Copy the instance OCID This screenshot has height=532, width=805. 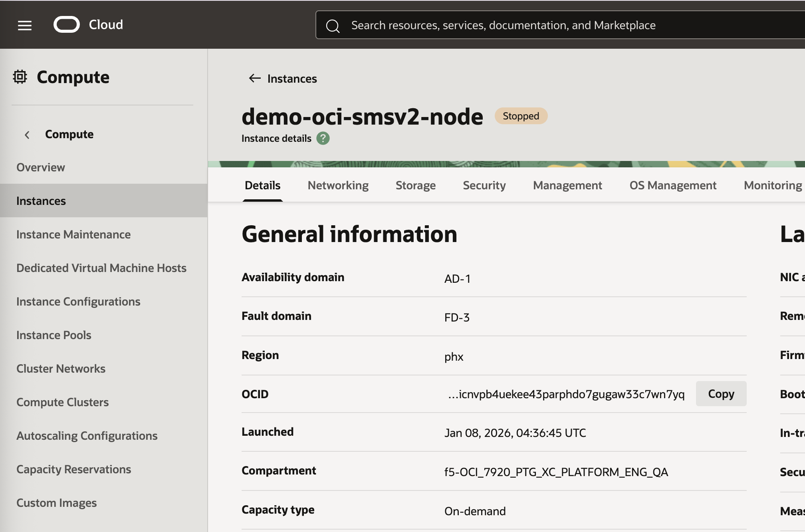tap(721, 393)
